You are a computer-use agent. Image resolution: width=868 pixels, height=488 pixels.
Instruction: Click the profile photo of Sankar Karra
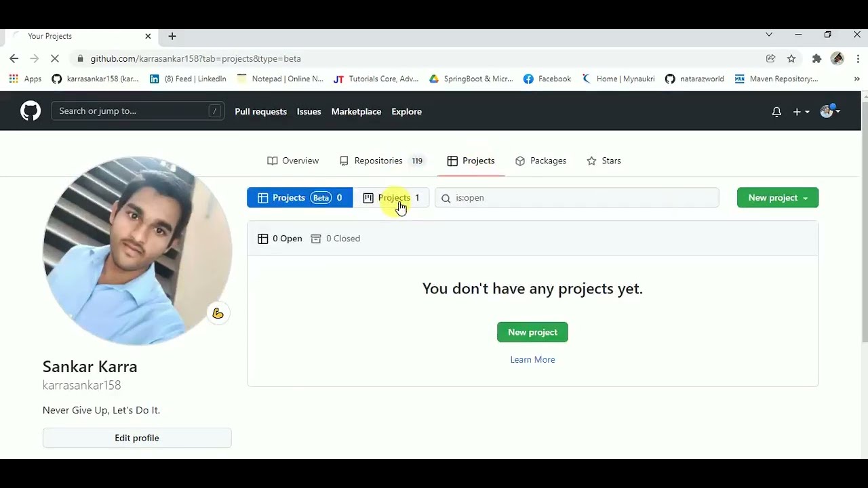pos(137,251)
